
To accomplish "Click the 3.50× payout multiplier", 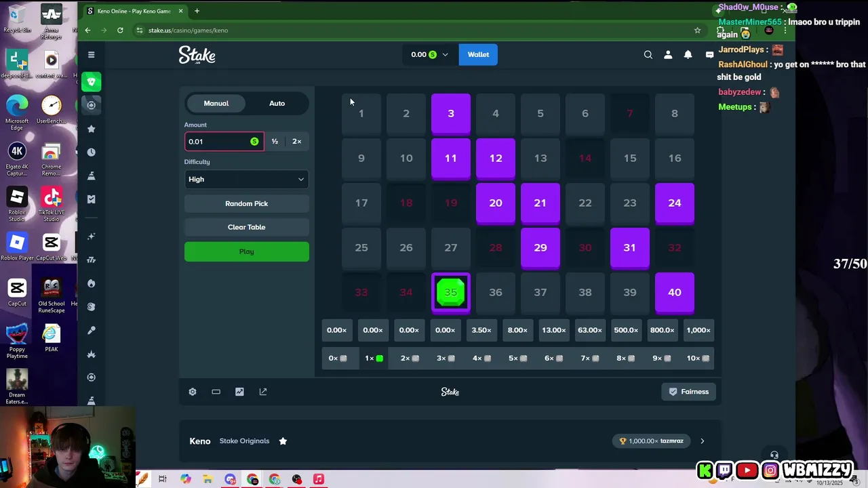I will click(481, 330).
